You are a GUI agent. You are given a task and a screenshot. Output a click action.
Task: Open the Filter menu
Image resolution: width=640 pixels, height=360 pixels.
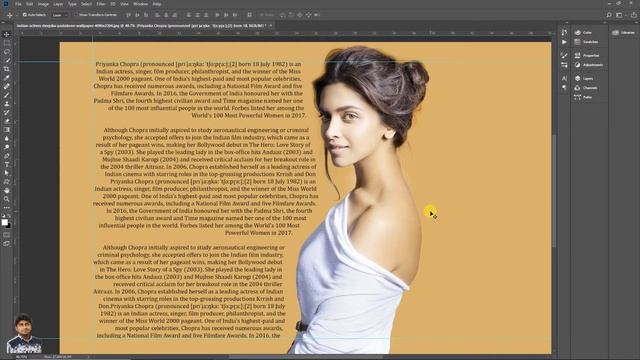(x=101, y=4)
